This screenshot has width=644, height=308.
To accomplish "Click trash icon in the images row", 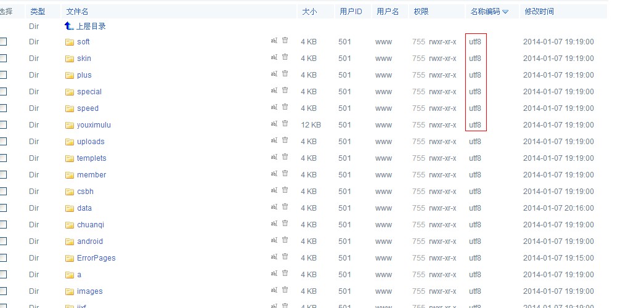I will (x=285, y=290).
